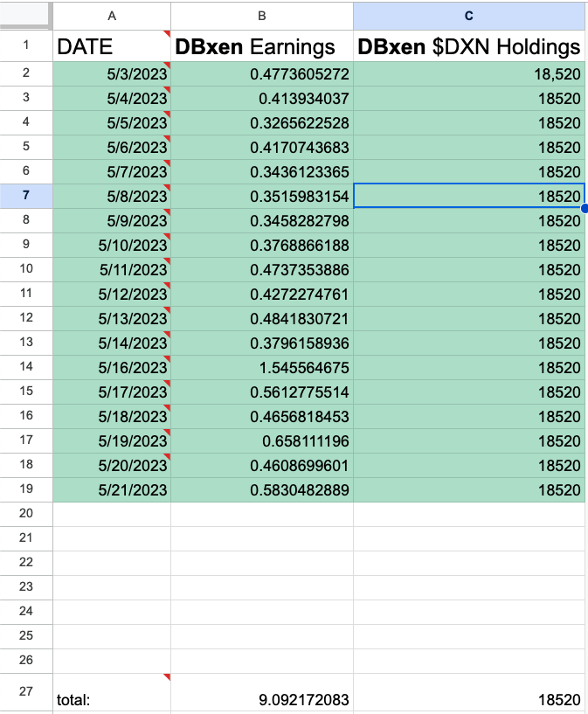588x714 pixels.
Task: Select date cell 5/21/2023
Action: [x=112, y=490]
